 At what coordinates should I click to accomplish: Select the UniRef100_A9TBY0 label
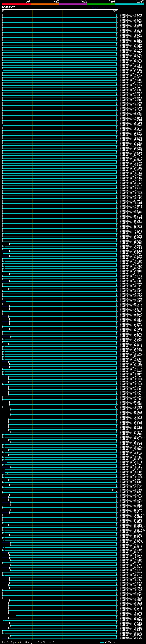pos(131,357)
